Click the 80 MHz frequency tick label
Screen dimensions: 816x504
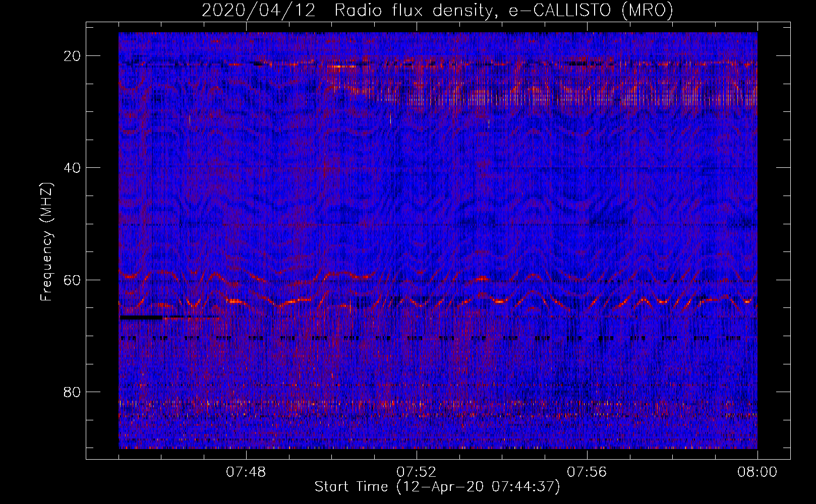[x=73, y=392]
